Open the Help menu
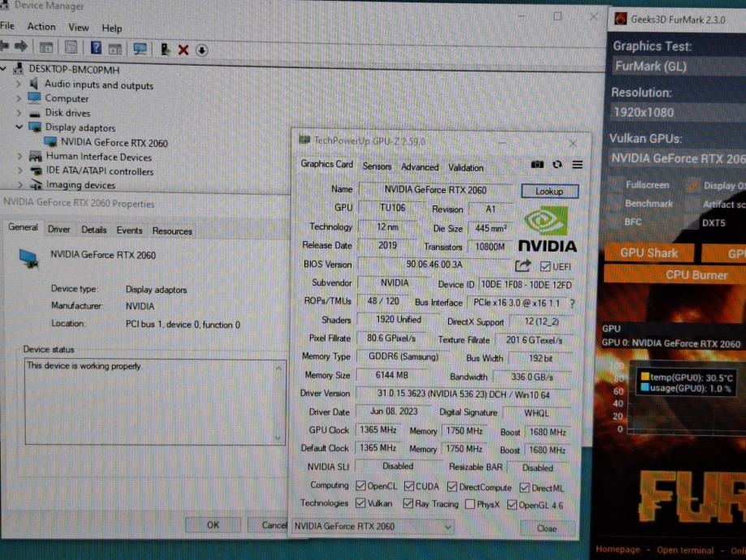The image size is (746, 560). click(112, 28)
